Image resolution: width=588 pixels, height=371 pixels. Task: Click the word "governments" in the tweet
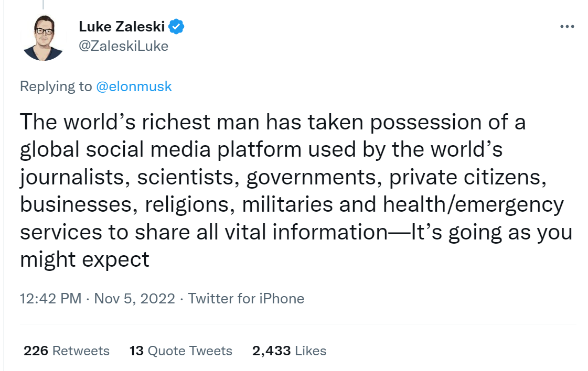pos(313,177)
